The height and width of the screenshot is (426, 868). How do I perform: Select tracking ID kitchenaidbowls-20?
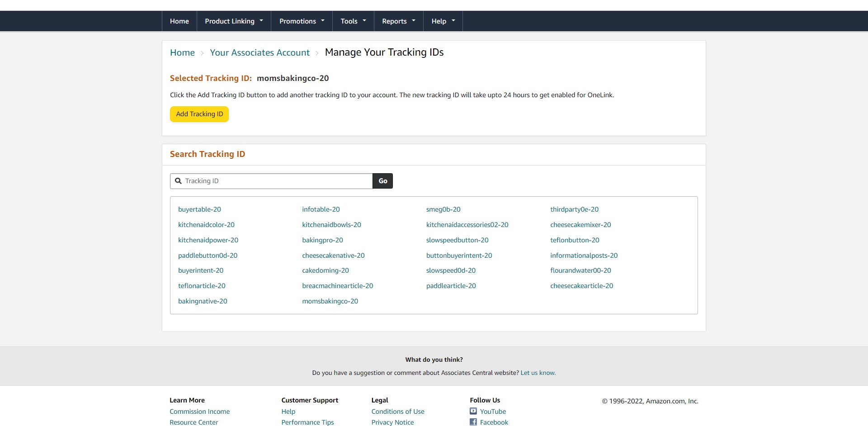331,225
